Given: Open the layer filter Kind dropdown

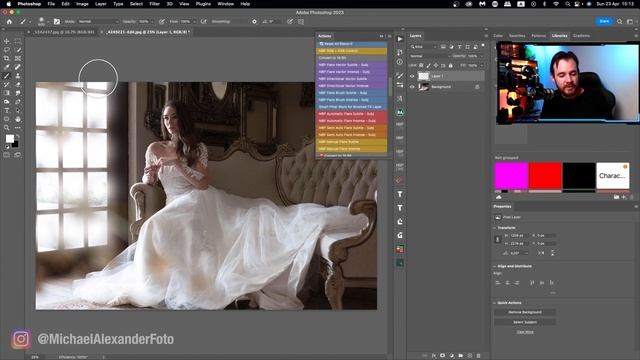Looking at the screenshot, I should pos(423,47).
